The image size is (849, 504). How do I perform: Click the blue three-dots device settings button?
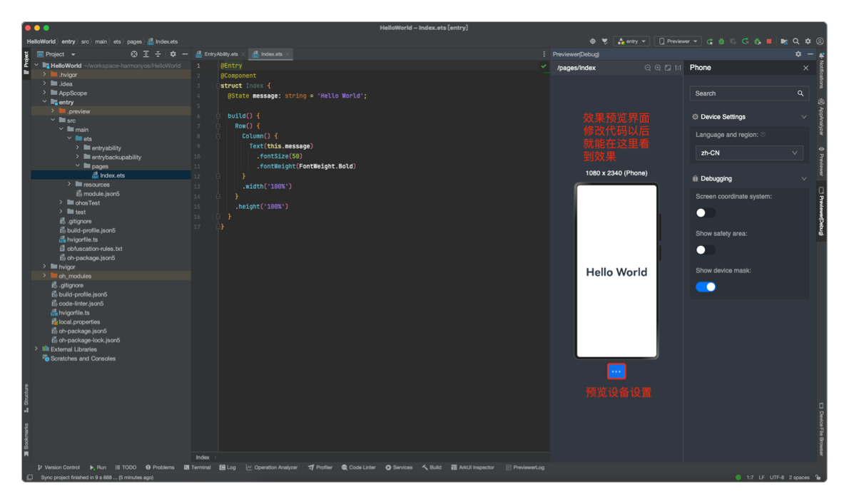[x=616, y=371]
